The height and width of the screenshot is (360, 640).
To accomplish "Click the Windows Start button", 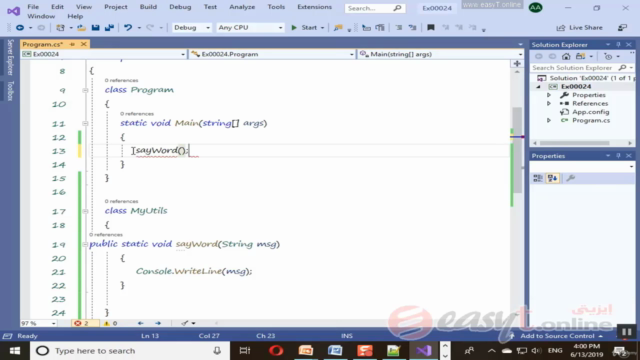I will (15, 351).
